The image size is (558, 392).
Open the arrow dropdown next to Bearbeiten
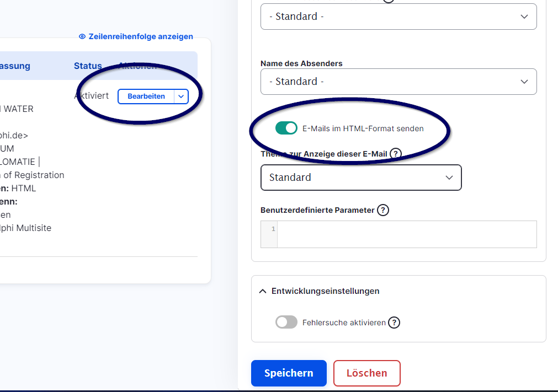pyautogui.click(x=181, y=96)
